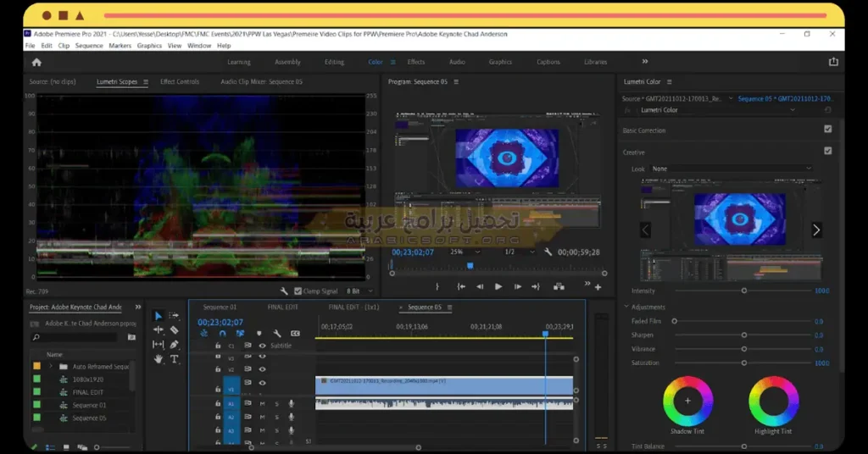Toggle eye visibility on track V2
The width and height of the screenshot is (868, 454).
(x=263, y=368)
